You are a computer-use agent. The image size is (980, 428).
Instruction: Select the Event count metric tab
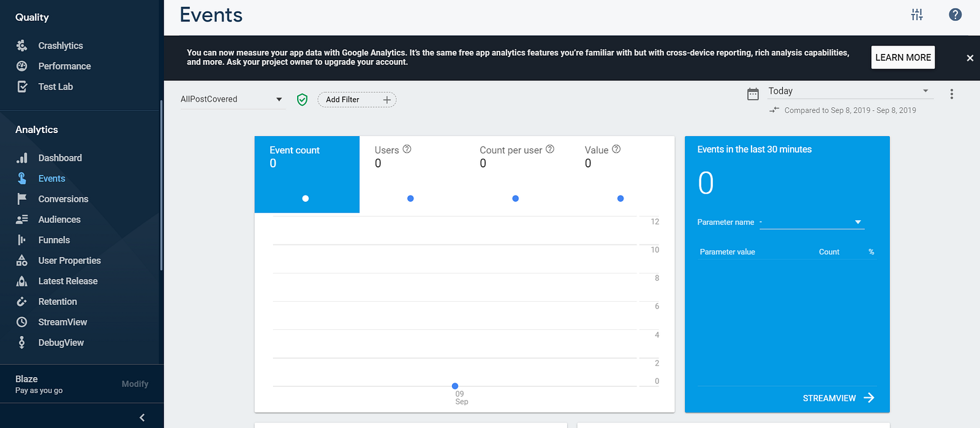coord(307,174)
